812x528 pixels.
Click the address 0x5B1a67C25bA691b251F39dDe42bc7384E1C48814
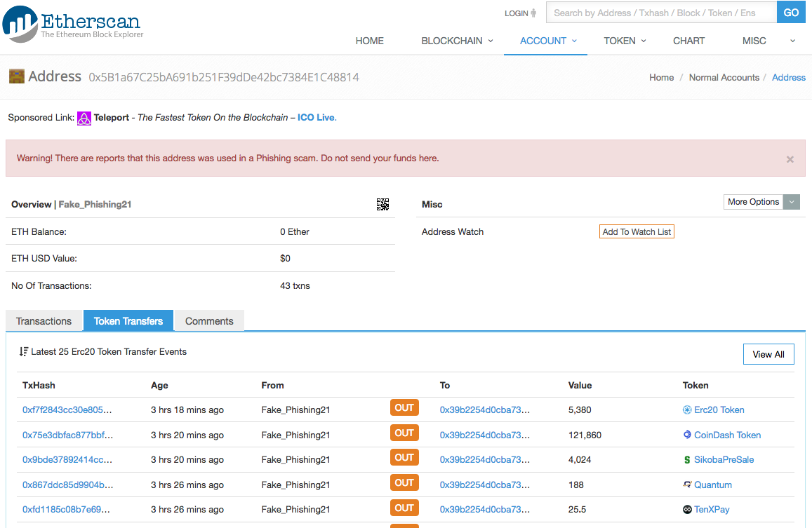point(224,77)
